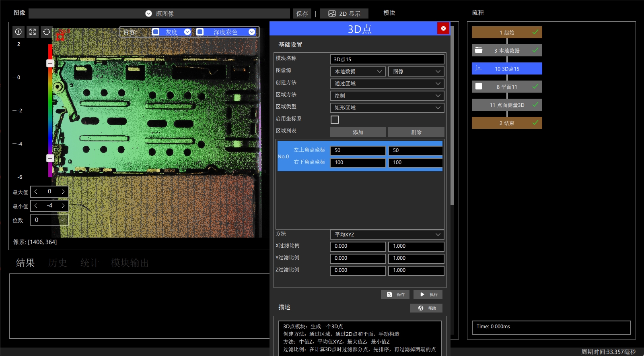The height and width of the screenshot is (356, 644).
Task: Click X过滤比例 minimum field 0.000
Action: (x=358, y=246)
